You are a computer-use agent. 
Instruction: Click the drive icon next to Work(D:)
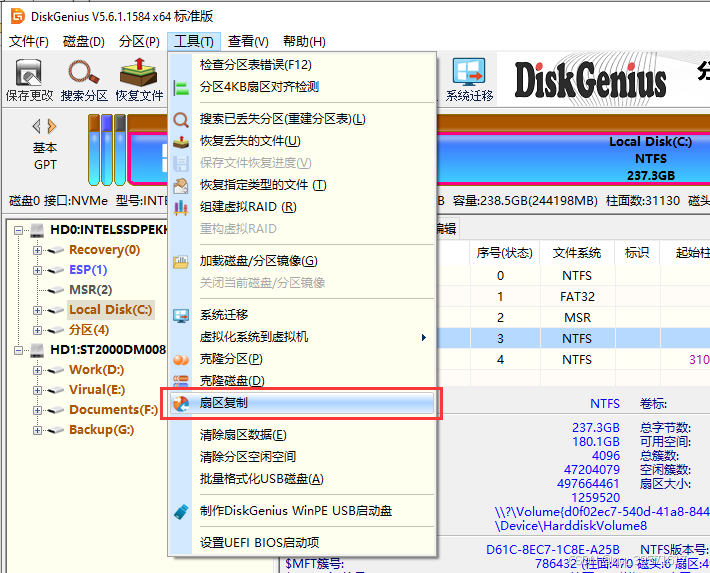pos(56,370)
